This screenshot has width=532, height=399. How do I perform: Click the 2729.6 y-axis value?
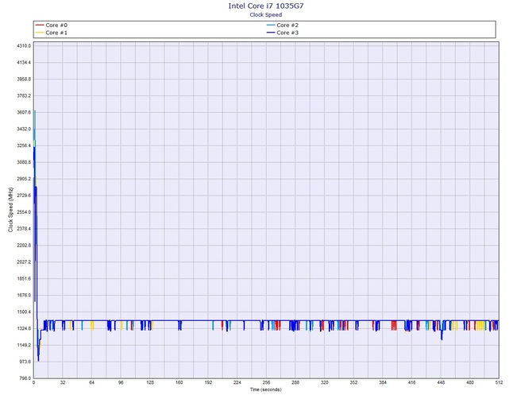pyautogui.click(x=24, y=196)
